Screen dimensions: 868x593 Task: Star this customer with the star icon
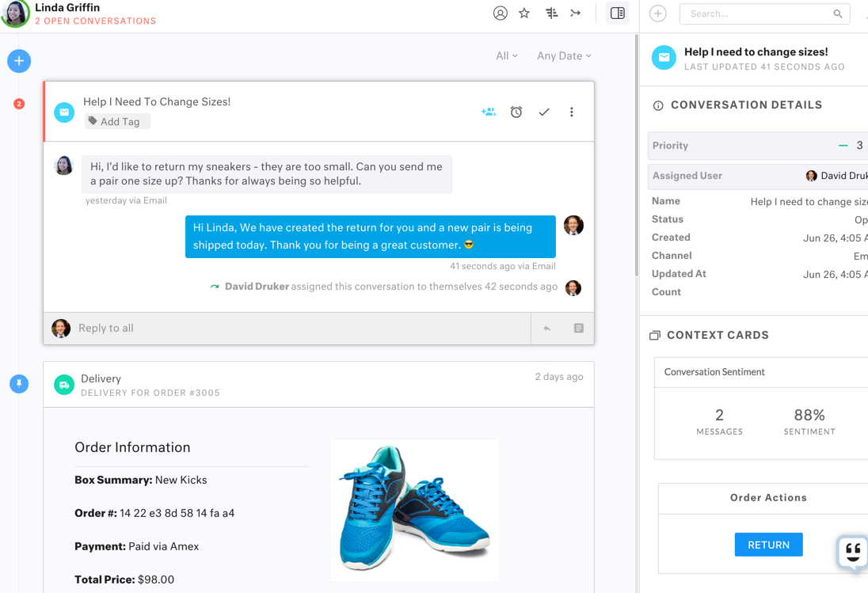point(524,13)
